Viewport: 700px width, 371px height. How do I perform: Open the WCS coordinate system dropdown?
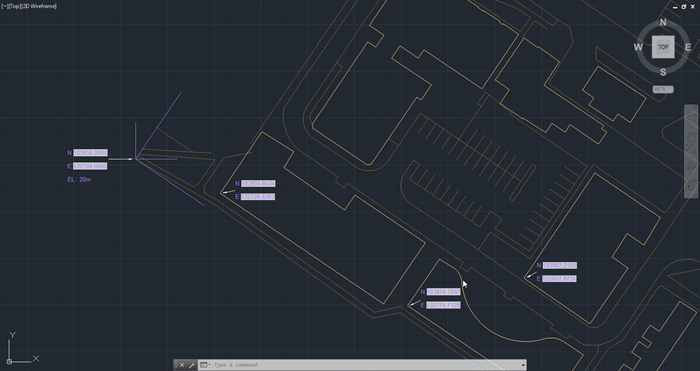(x=663, y=89)
